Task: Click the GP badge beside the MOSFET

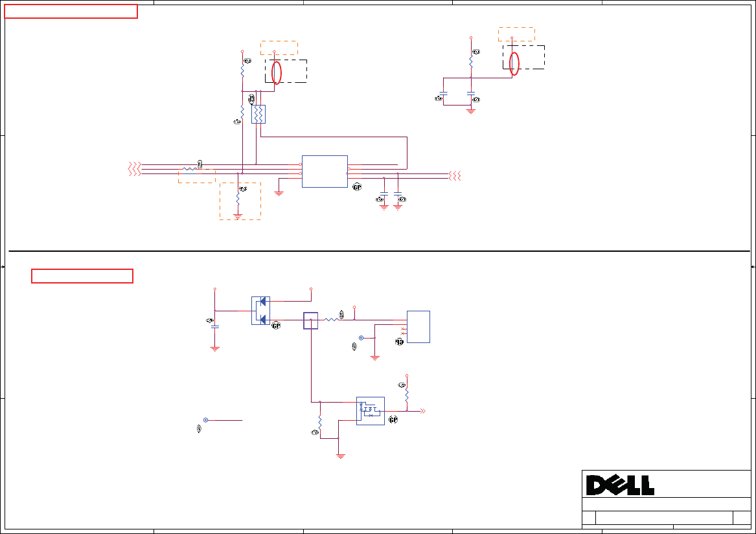Action: [x=393, y=420]
